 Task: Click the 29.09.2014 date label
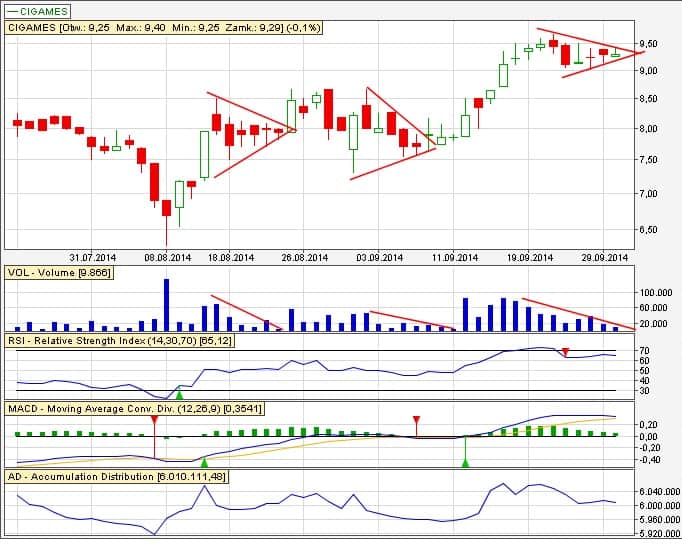coord(606,257)
